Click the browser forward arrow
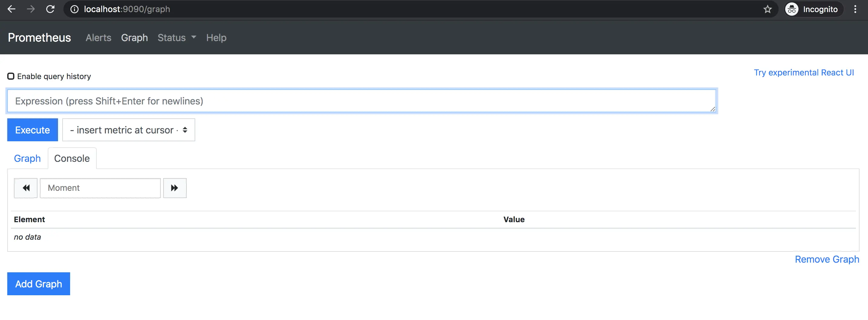This screenshot has width=868, height=320. (x=31, y=9)
